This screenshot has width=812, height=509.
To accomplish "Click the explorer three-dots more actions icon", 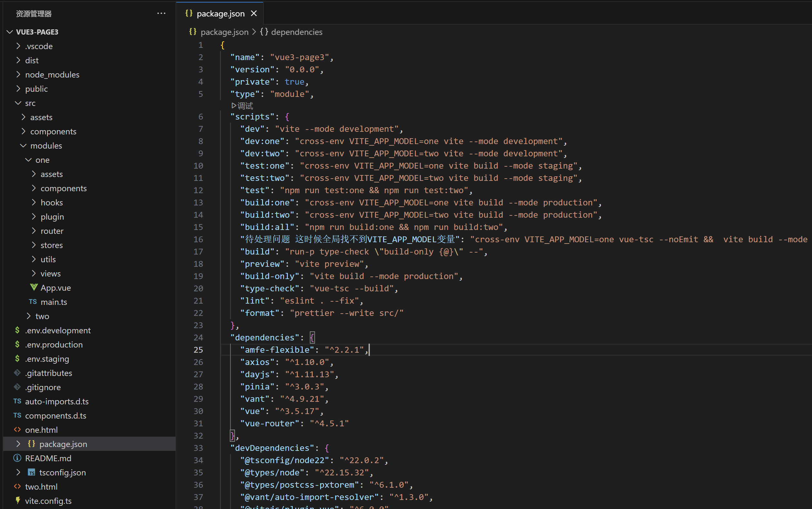I will tap(161, 14).
